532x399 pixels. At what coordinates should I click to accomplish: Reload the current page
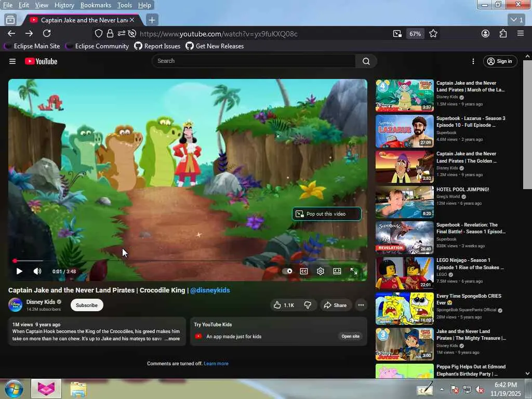(x=47, y=33)
